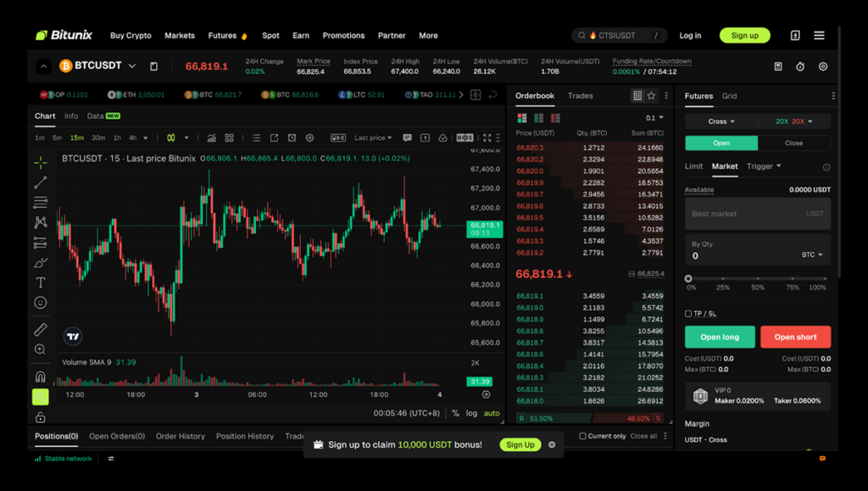Toggle magnet mode for drawings
This screenshot has width=868, height=491.
[x=41, y=377]
